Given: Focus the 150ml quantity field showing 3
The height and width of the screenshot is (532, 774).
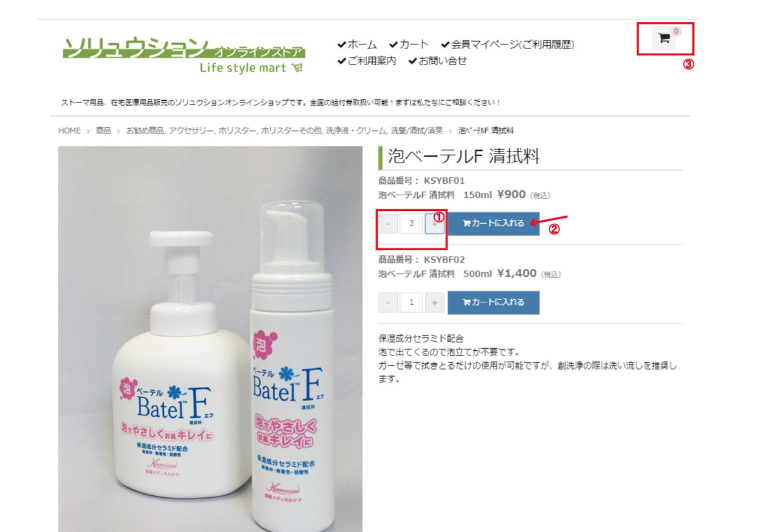Looking at the screenshot, I should click(x=411, y=224).
